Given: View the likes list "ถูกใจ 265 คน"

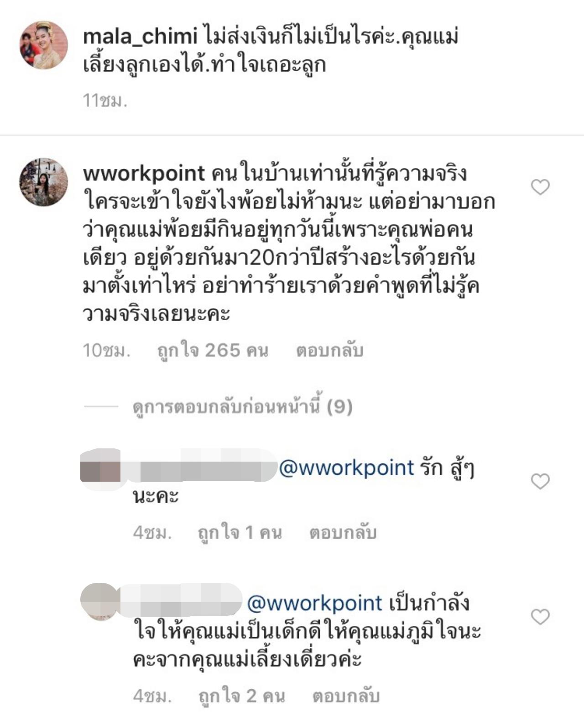Looking at the screenshot, I should pos(213,350).
